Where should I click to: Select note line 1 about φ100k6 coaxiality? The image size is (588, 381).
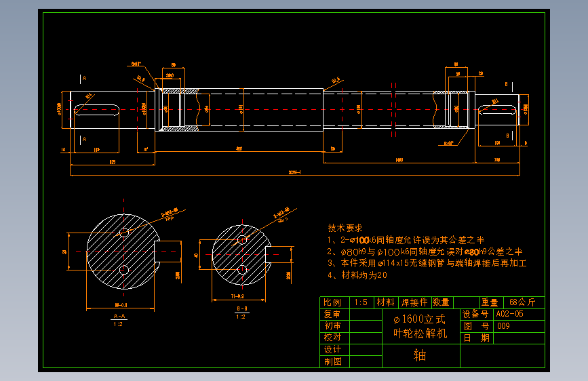(406, 240)
